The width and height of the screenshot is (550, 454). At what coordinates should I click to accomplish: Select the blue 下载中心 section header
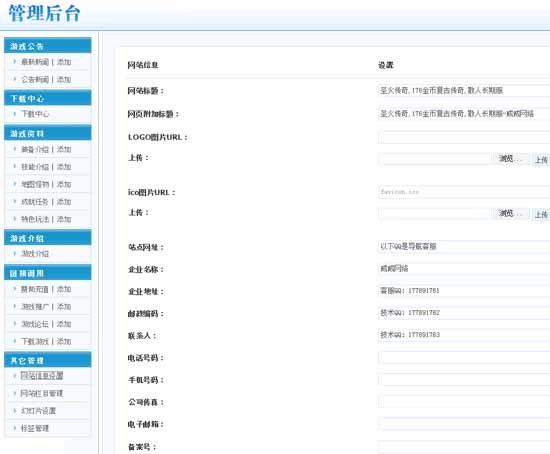coord(48,98)
